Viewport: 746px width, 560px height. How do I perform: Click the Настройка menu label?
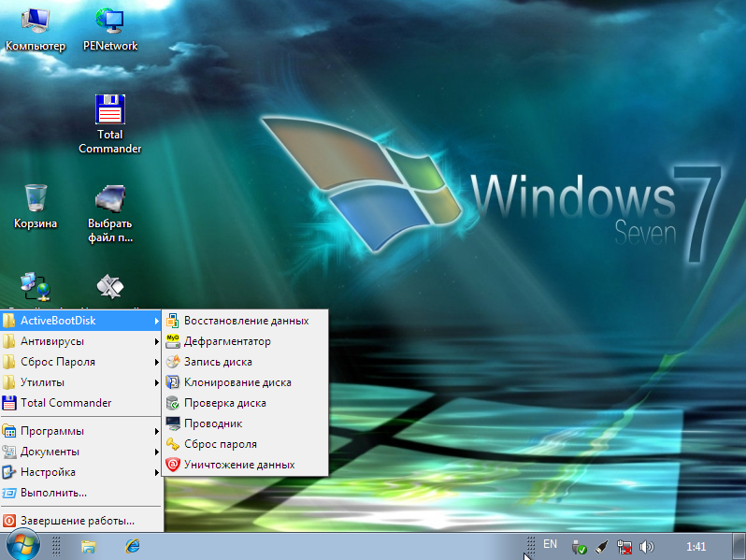pyautogui.click(x=48, y=472)
